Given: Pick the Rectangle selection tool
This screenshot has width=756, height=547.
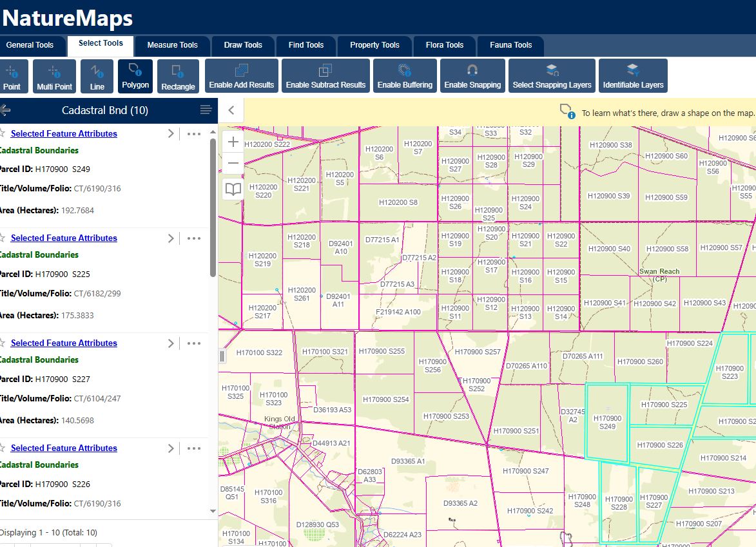Looking at the screenshot, I should coord(178,75).
